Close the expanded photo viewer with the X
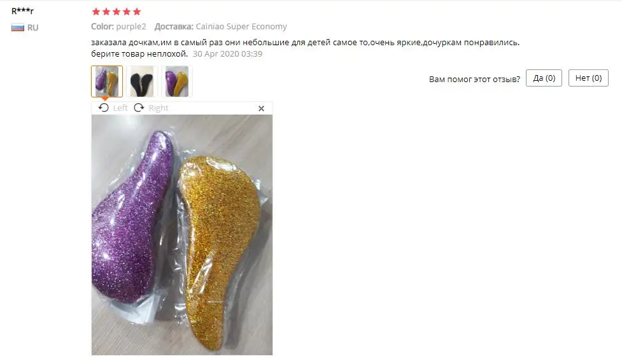622x364 pixels. 261,108
